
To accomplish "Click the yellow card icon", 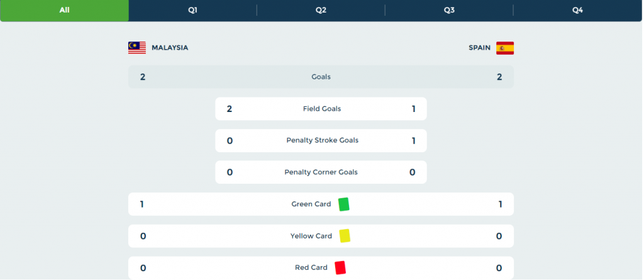I will click(x=345, y=236).
